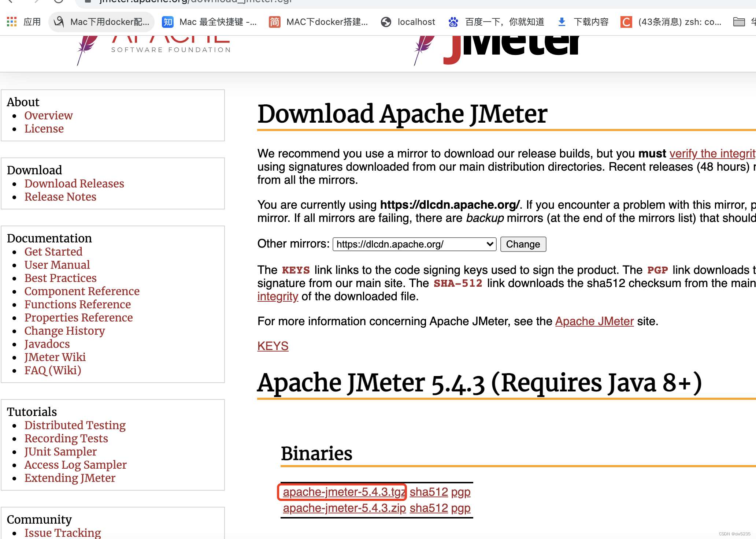Open the localhost bookmark
This screenshot has width=756, height=539.
pyautogui.click(x=408, y=22)
